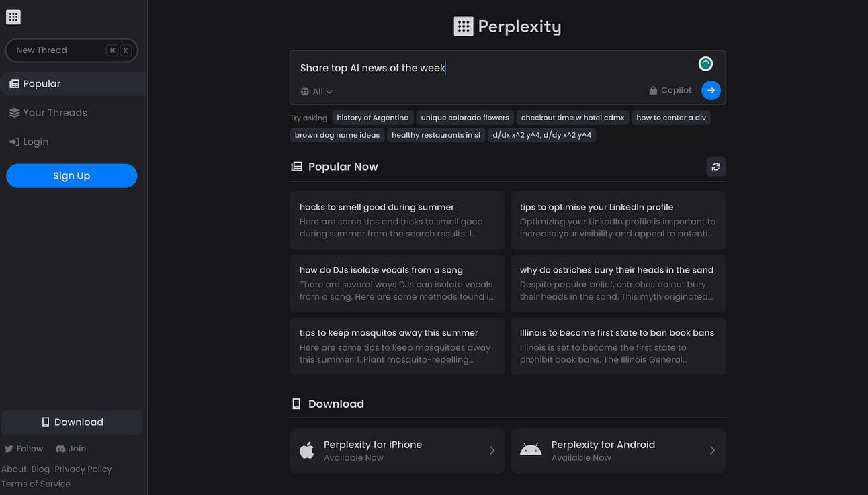Click the search text input field

click(x=494, y=68)
